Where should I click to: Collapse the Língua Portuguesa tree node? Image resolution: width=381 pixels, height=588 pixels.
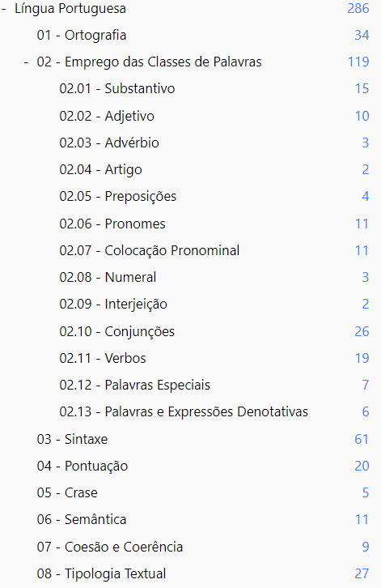(4, 9)
